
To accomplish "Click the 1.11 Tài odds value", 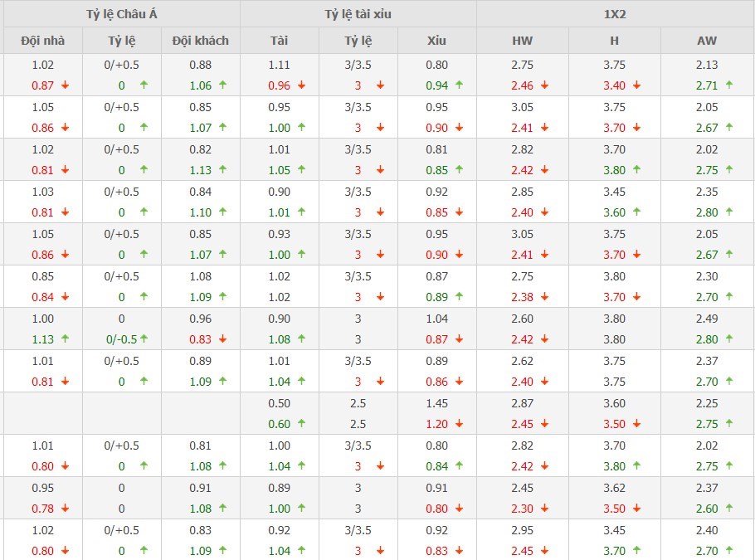I will coord(279,65).
